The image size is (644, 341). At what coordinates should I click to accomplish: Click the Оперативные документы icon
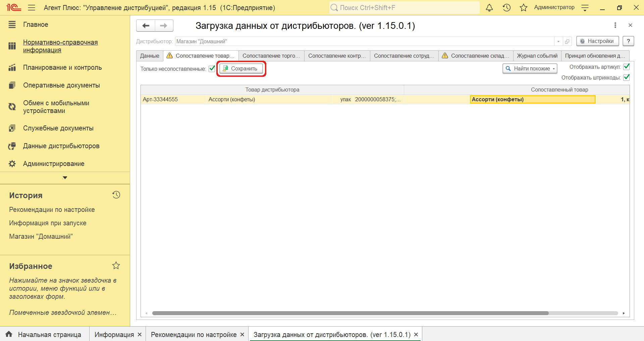[x=12, y=85]
